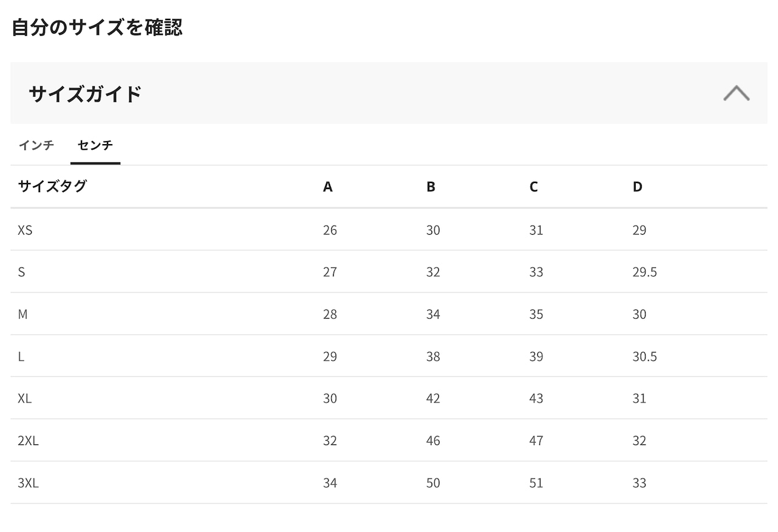Select the M size row label

(22, 314)
